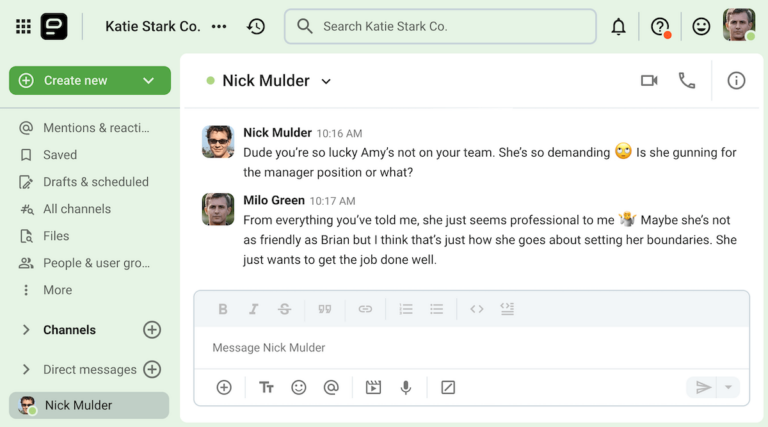Record a voice message with microphone icon
The image size is (768, 427).
coord(405,387)
